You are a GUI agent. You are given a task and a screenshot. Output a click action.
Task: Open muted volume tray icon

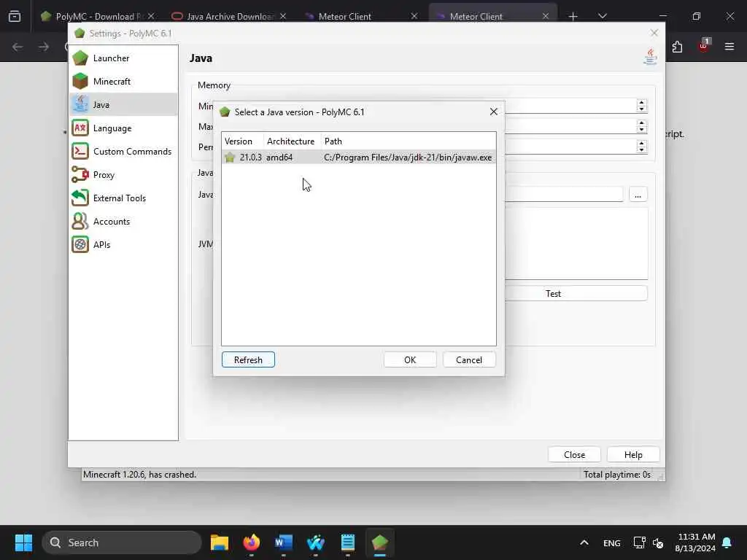point(659,542)
